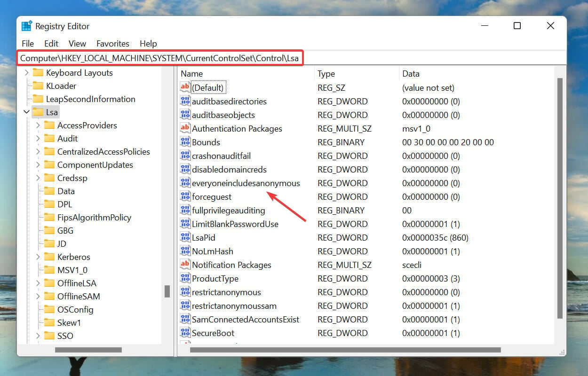Expand the Keyboard Layouts key
The width and height of the screenshot is (588, 376).
pos(26,73)
